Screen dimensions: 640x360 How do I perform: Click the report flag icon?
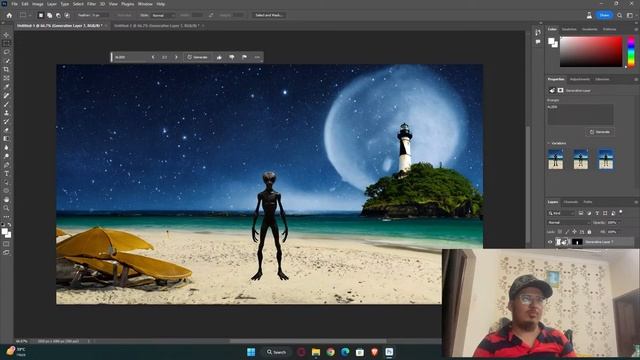pyautogui.click(x=244, y=58)
